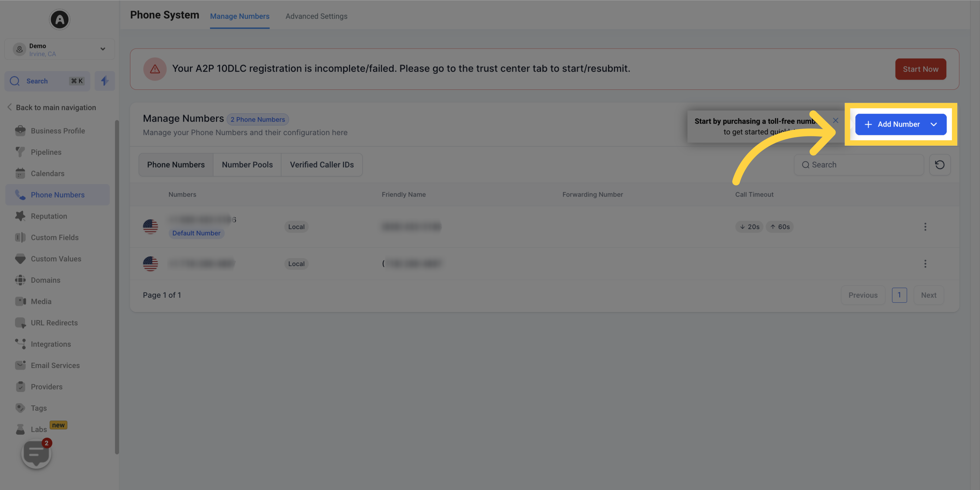
Task: Open three-dot menu for Default Number row
Action: click(x=925, y=227)
